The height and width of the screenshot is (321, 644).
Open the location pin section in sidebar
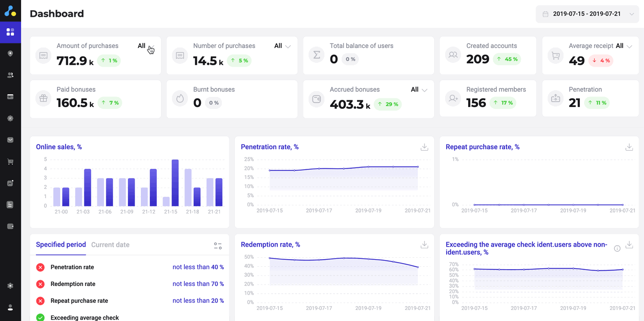pyautogui.click(x=10, y=54)
